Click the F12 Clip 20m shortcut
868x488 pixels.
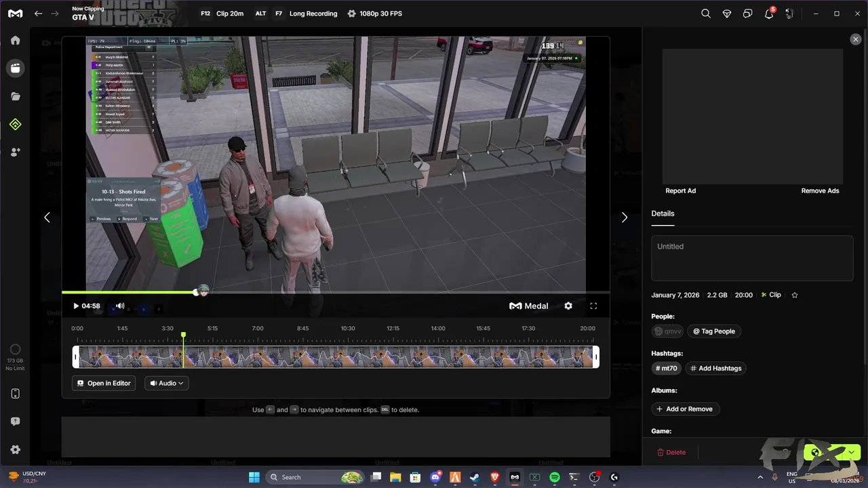[222, 14]
